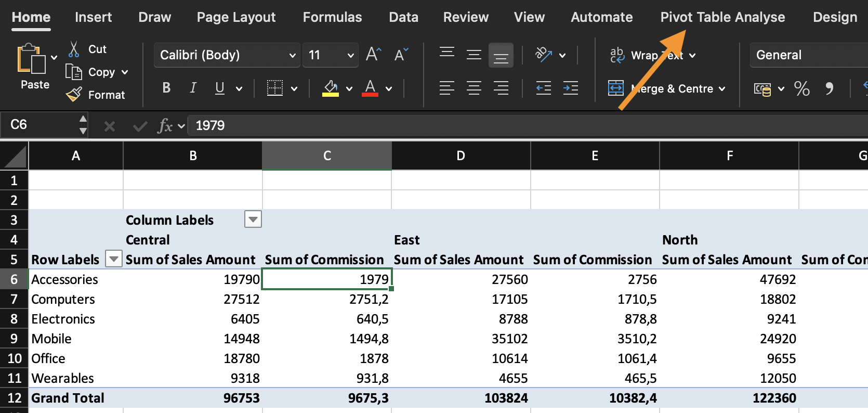The width and height of the screenshot is (868, 413).
Task: Toggle Bold formatting
Action: tap(166, 88)
